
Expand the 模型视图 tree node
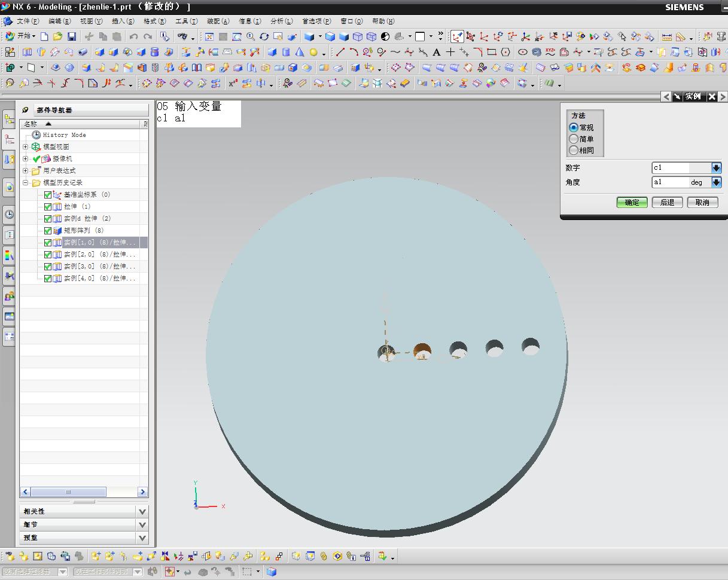pos(26,146)
